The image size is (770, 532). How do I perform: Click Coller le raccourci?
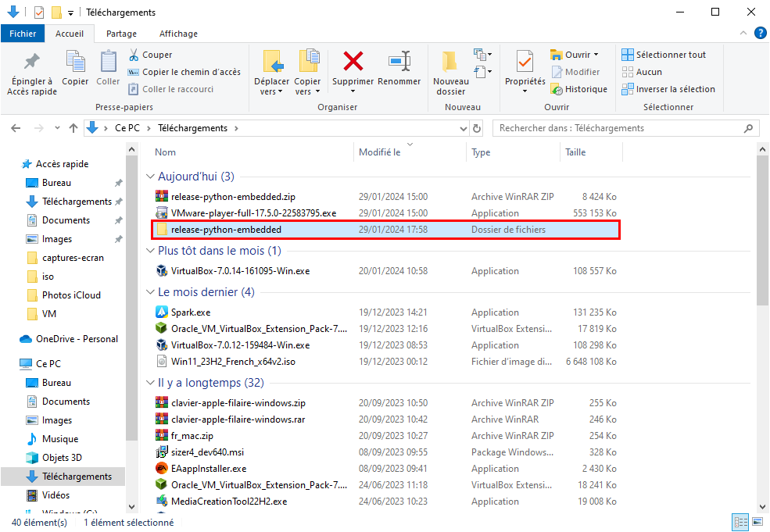pyautogui.click(x=171, y=89)
